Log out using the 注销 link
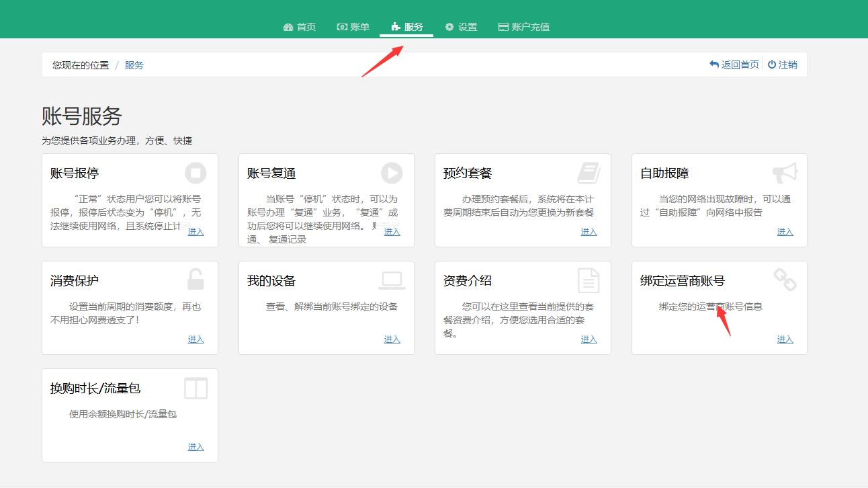 pyautogui.click(x=783, y=65)
